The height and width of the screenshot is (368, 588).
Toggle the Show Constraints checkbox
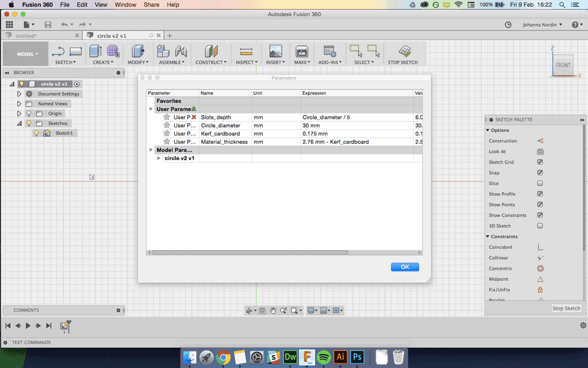(x=540, y=215)
